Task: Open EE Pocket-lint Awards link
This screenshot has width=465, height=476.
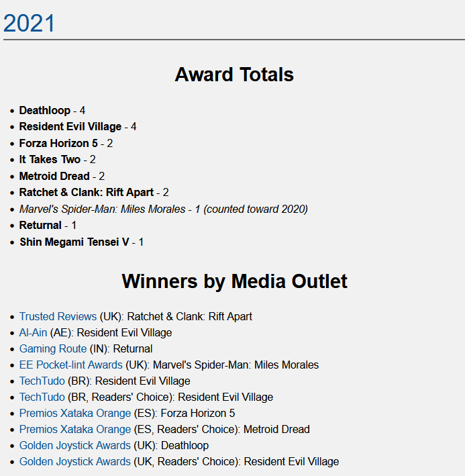Action: tap(70, 365)
